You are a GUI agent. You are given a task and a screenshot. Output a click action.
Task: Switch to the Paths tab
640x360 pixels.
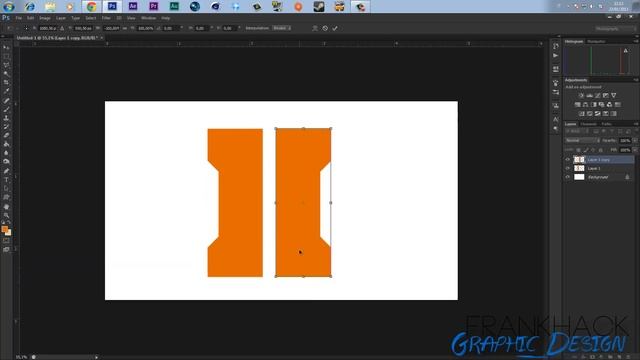click(x=607, y=124)
